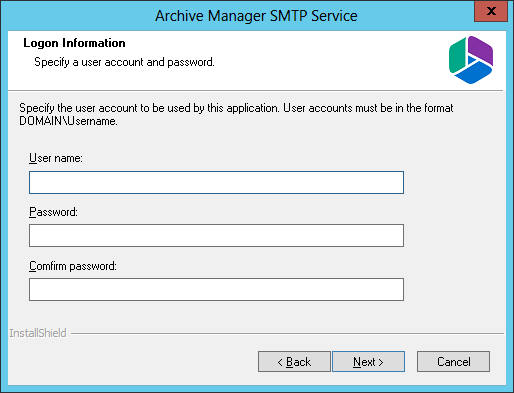Image resolution: width=514 pixels, height=393 pixels.
Task: Click the "User name:" label
Action: click(x=56, y=158)
